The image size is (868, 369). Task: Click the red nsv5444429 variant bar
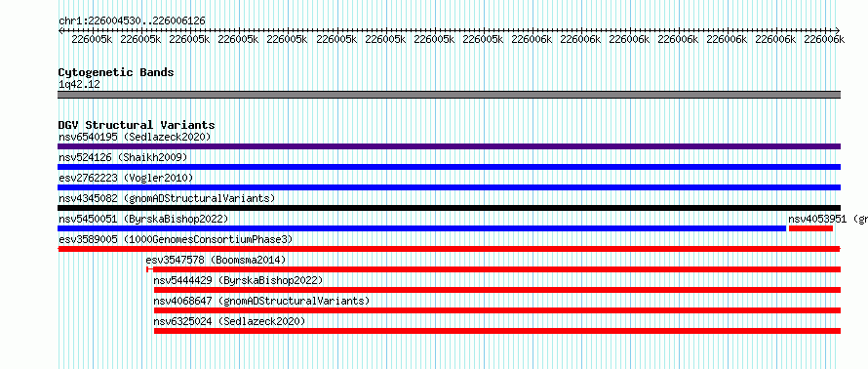click(497, 290)
